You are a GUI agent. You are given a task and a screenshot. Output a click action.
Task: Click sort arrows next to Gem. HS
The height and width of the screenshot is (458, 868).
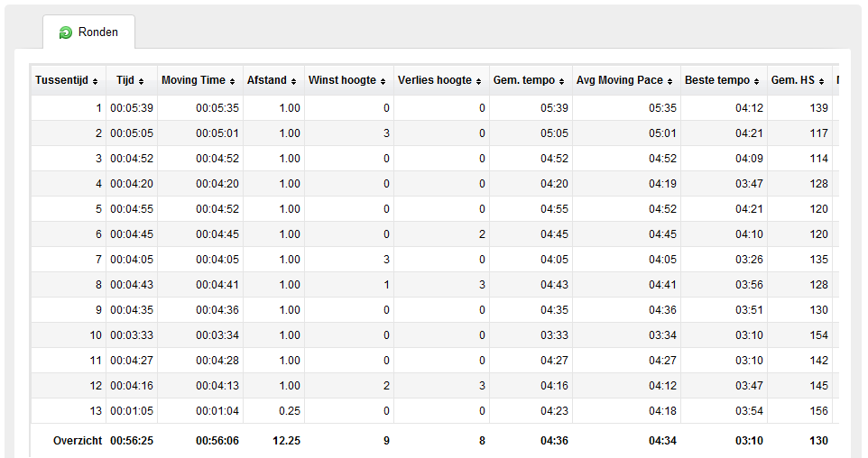pyautogui.click(x=821, y=81)
